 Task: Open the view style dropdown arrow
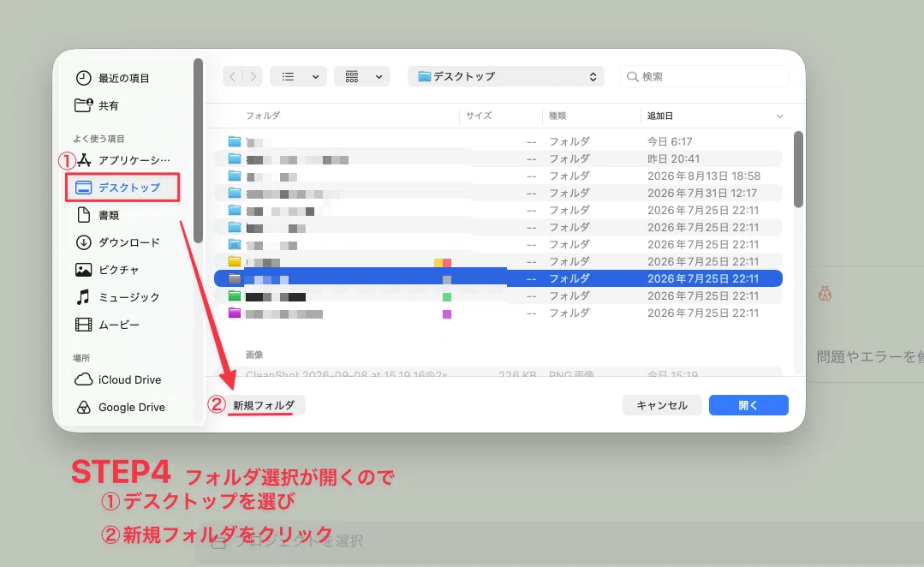pyautogui.click(x=316, y=76)
